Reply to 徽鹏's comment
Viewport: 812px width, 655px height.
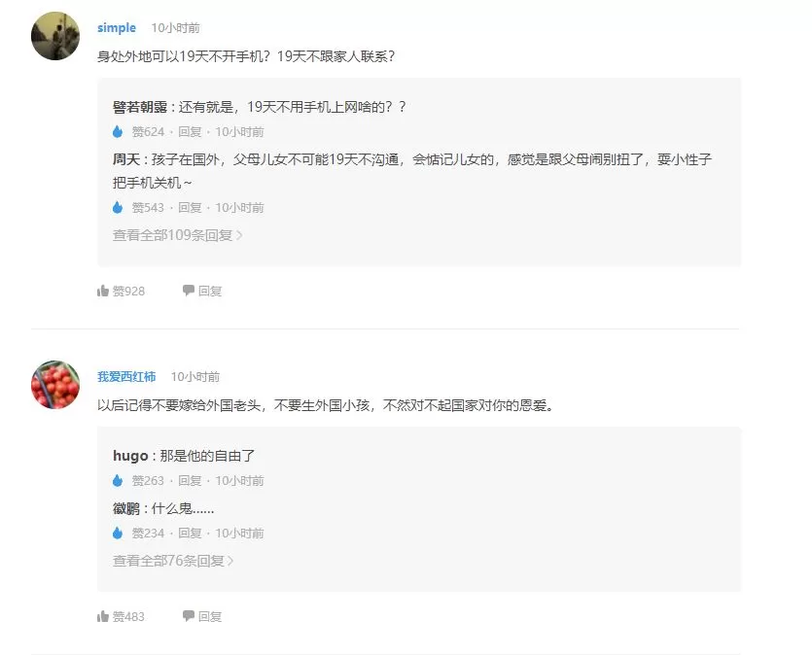[190, 533]
